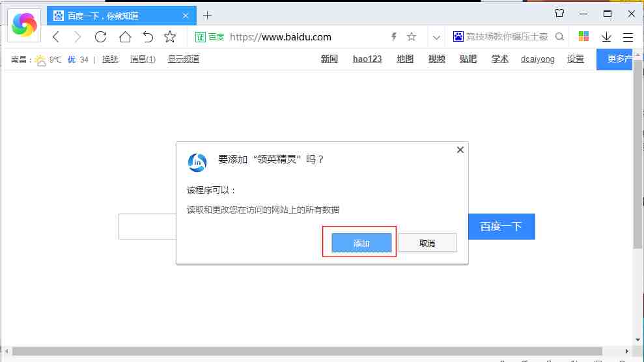644x362 pixels.
Task: Open the 视频 link
Action: (x=436, y=59)
